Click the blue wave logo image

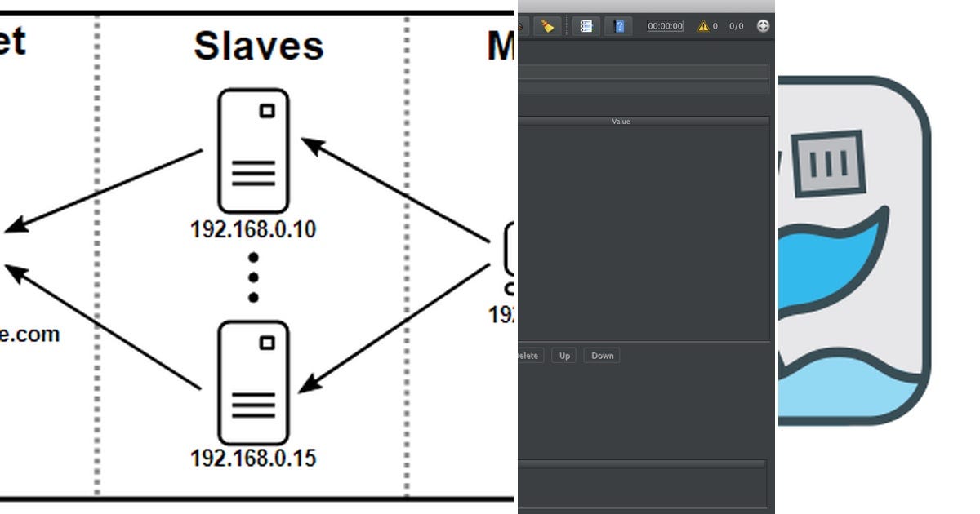pyautogui.click(x=853, y=250)
